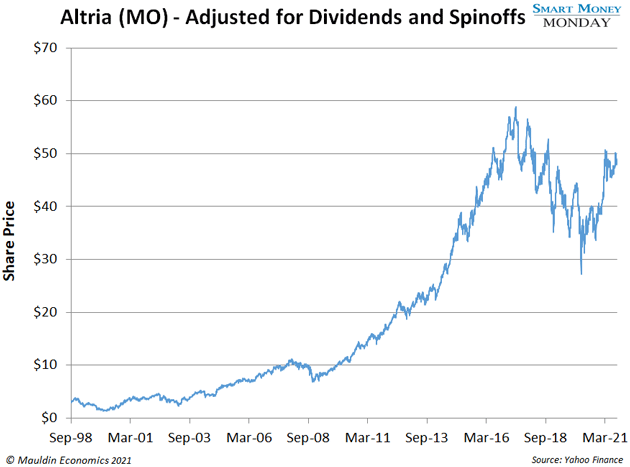Click the Sep-98 x-axis label
Viewport: 630px width, 467px height.
[71, 438]
